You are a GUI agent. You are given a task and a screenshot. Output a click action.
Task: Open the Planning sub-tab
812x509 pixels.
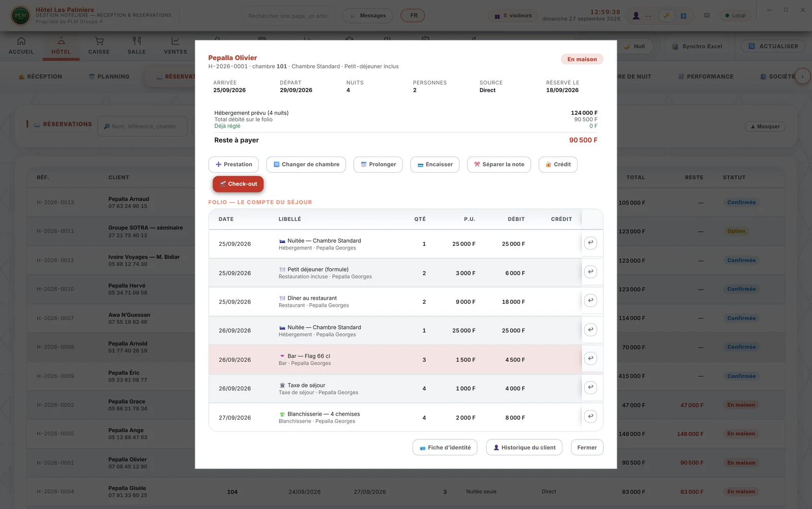tap(109, 77)
